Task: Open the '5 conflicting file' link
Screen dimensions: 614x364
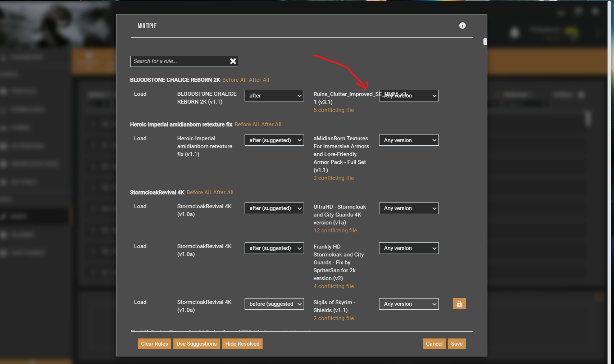Action: [333, 110]
